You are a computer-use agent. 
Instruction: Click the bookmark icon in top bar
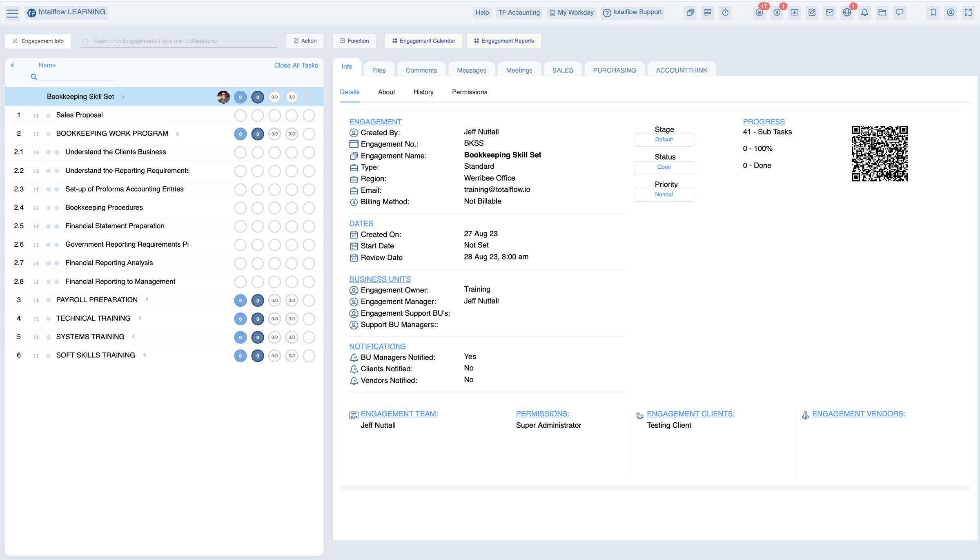coord(933,13)
